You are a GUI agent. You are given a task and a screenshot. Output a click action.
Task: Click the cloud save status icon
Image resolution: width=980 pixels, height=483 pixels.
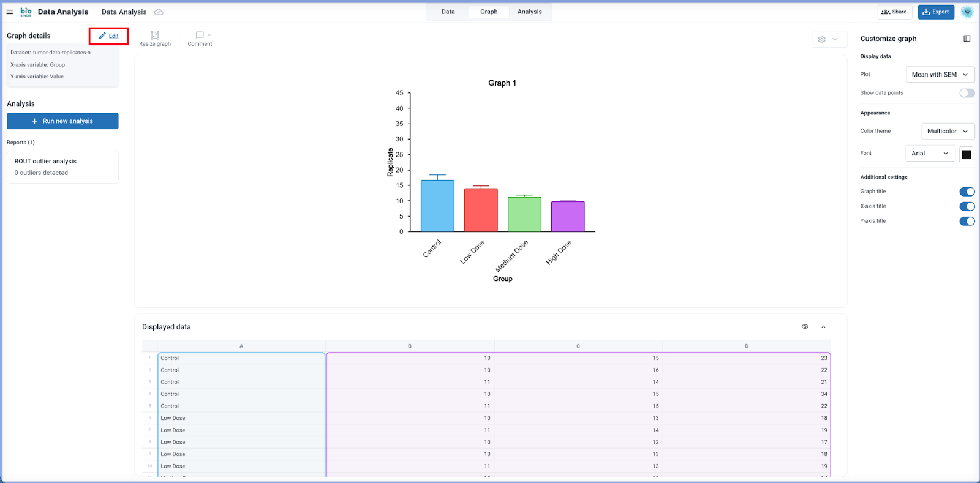coord(159,12)
